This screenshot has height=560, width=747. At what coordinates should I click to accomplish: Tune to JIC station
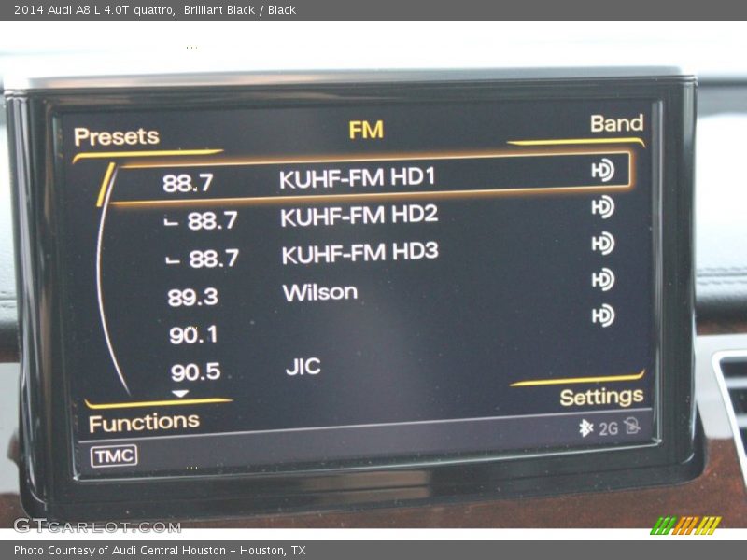pyautogui.click(x=303, y=367)
